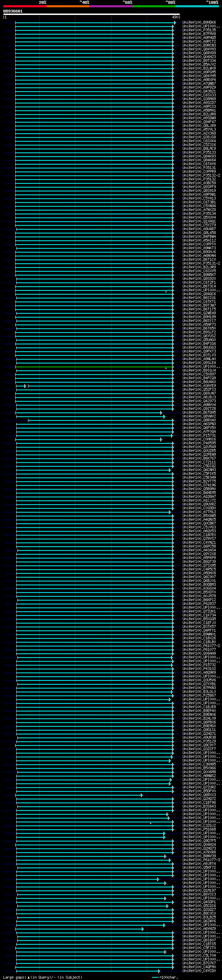
Task: Open hit UniRef100_P35133
Action: click(x=199, y=153)
